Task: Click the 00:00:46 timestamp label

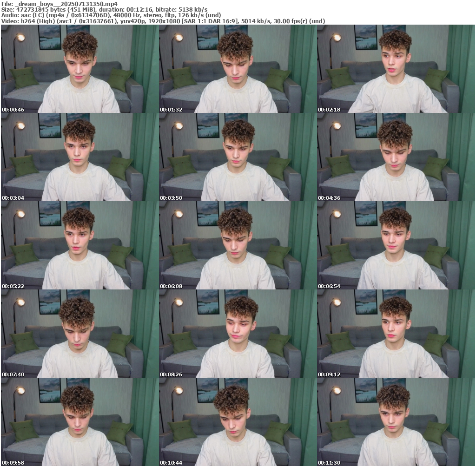Action: pyautogui.click(x=13, y=110)
